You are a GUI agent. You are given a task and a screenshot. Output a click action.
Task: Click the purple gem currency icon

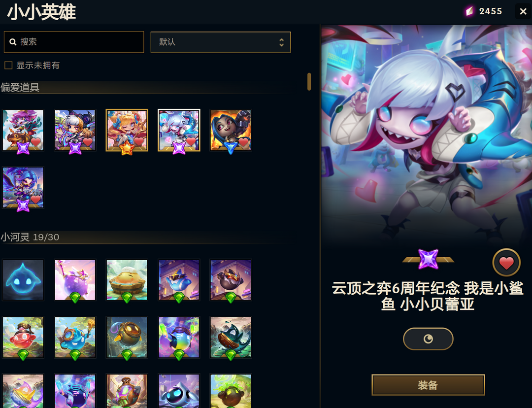pyautogui.click(x=469, y=11)
